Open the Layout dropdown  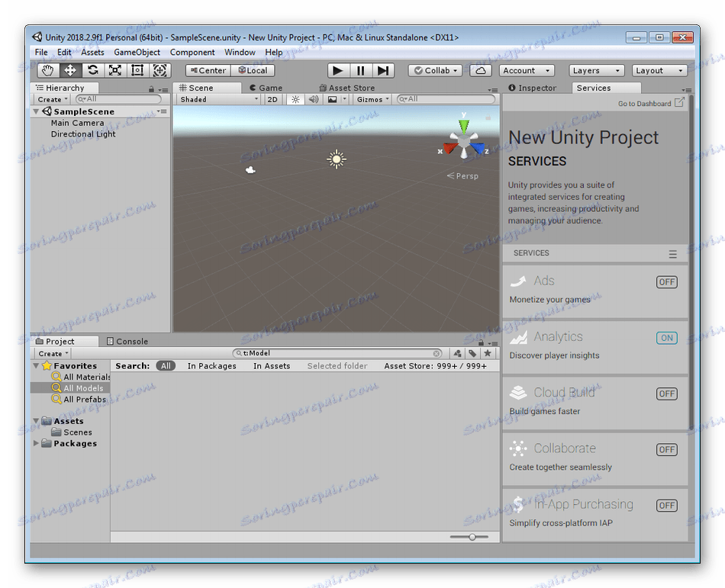pos(660,70)
